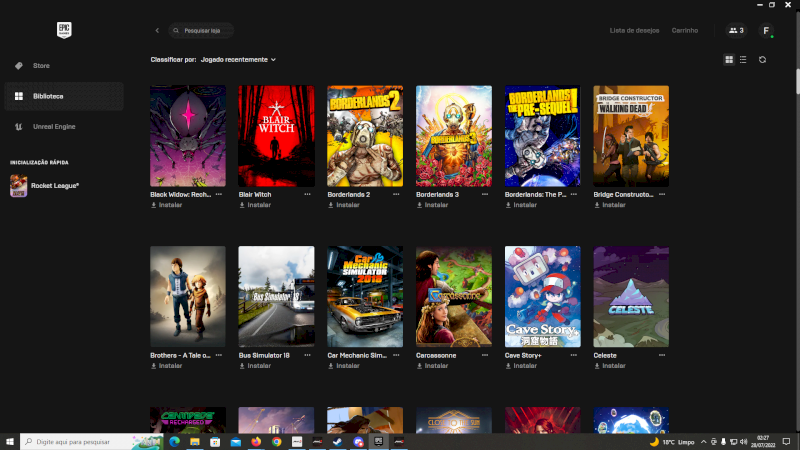Refresh the library with the sync icon

pyautogui.click(x=762, y=60)
